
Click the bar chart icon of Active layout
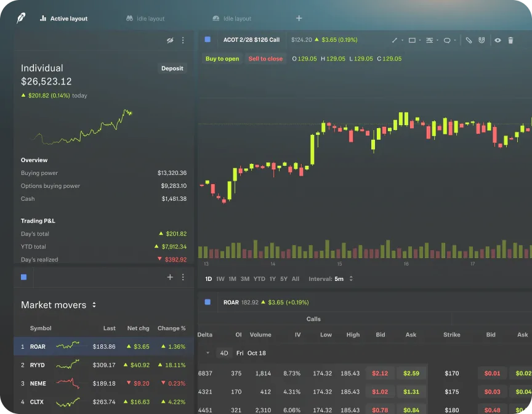pos(42,18)
